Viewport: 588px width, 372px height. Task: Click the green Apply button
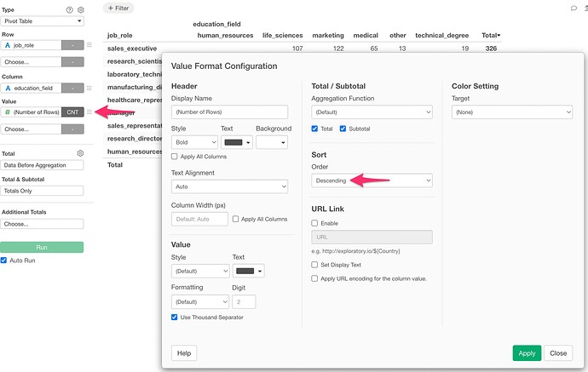(527, 352)
